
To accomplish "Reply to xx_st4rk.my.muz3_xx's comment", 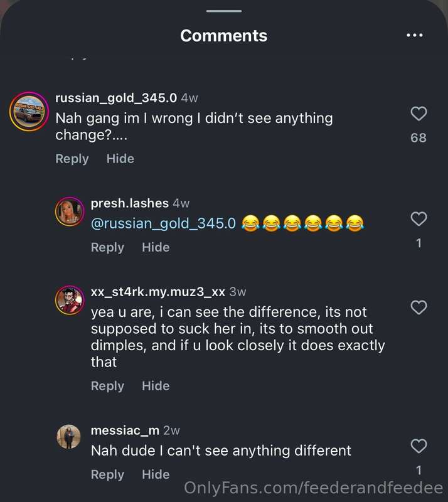I will click(x=107, y=386).
